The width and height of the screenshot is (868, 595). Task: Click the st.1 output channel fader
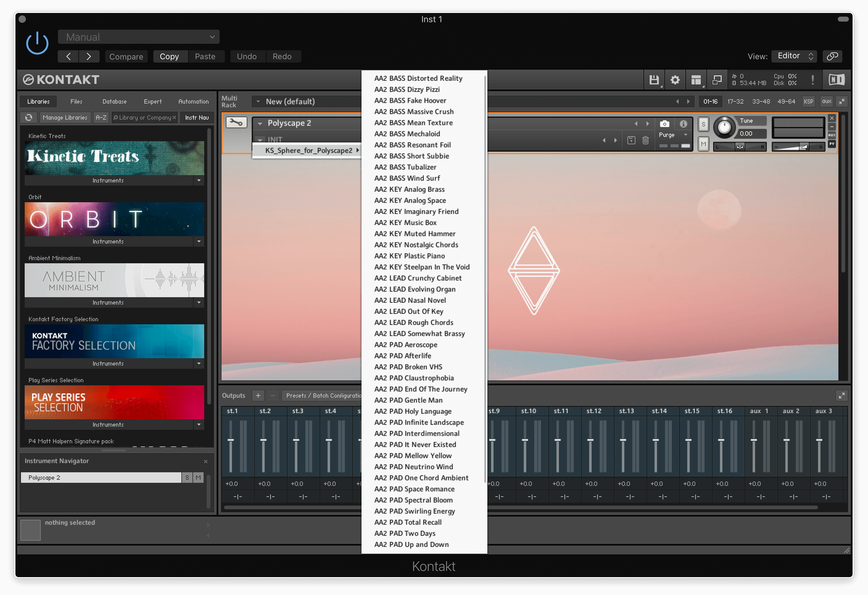(x=230, y=441)
